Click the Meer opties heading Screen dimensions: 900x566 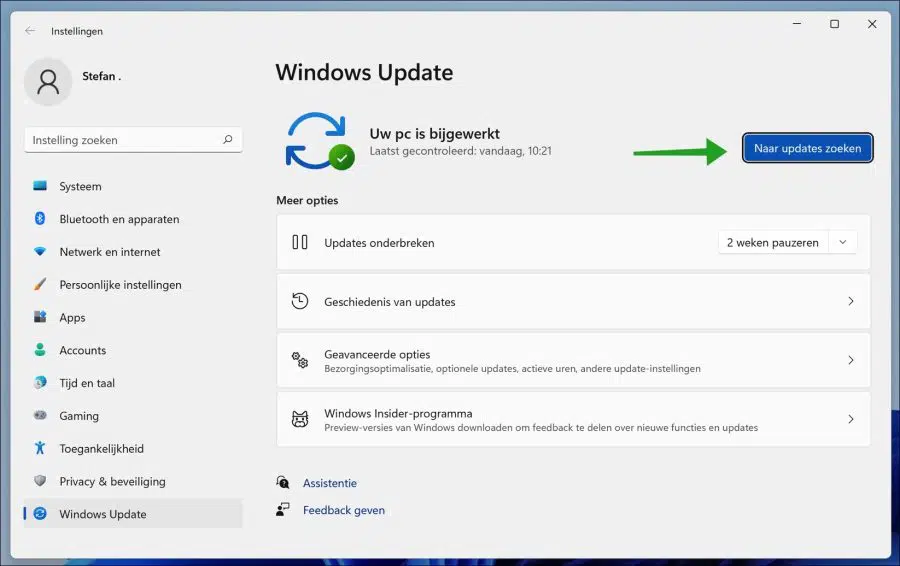[307, 200]
